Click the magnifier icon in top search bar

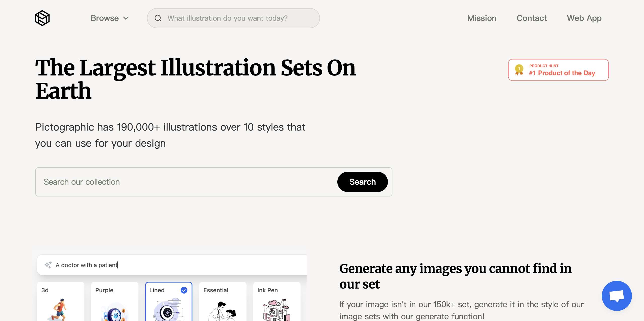click(x=158, y=18)
